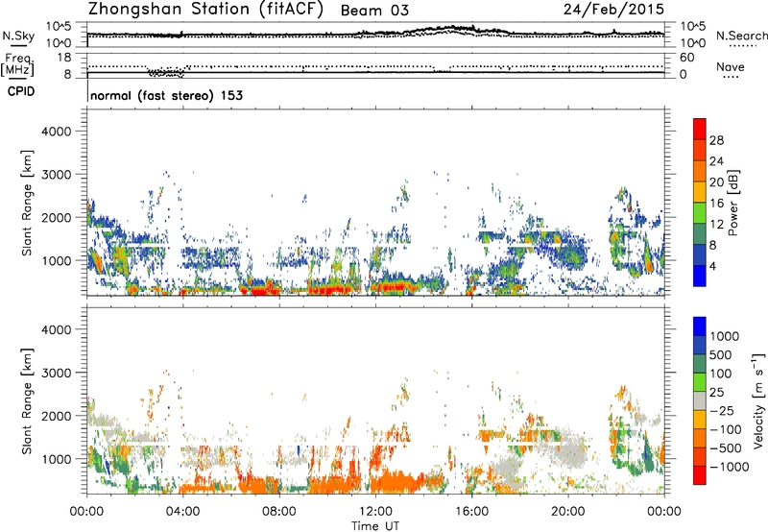
Task: Click 'Slant Range [km]' label of Velocity panel
Action: pos(27,401)
